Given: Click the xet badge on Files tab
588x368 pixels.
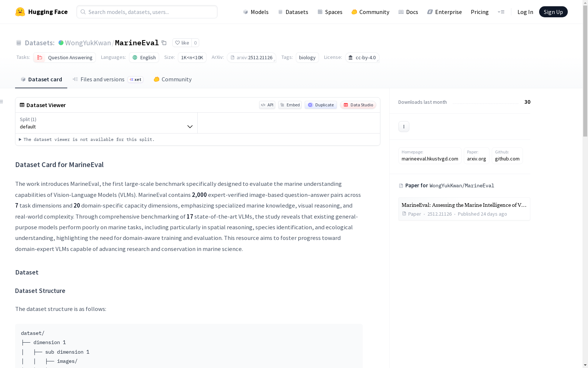Looking at the screenshot, I should click(x=135, y=79).
